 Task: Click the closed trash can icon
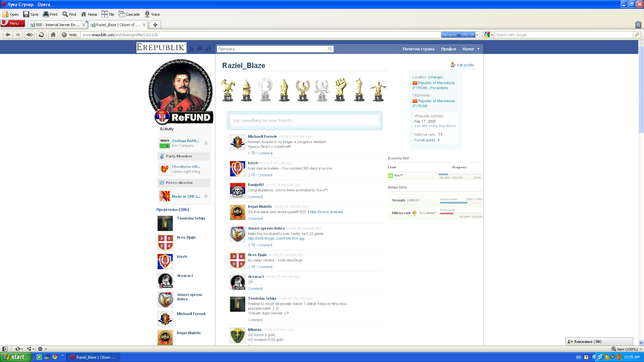pyautogui.click(x=638, y=25)
